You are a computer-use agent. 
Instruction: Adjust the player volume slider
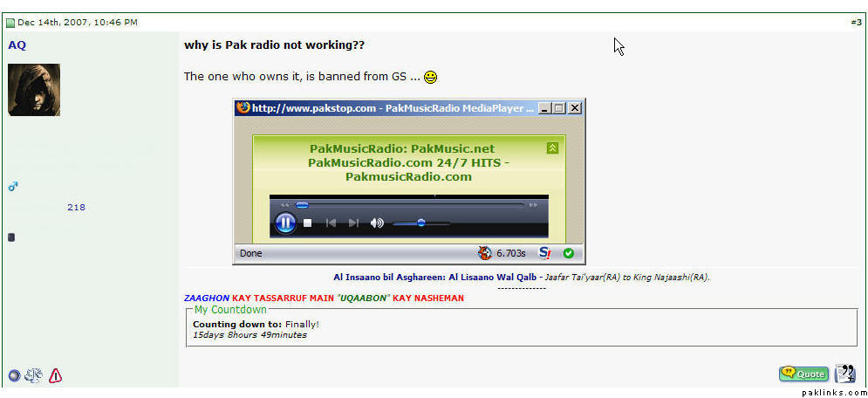click(x=420, y=223)
